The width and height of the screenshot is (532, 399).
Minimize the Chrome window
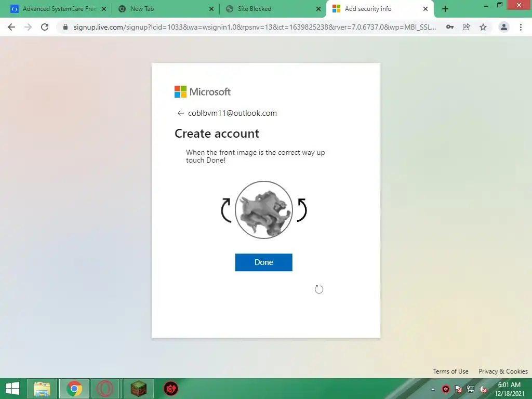tap(486, 5)
